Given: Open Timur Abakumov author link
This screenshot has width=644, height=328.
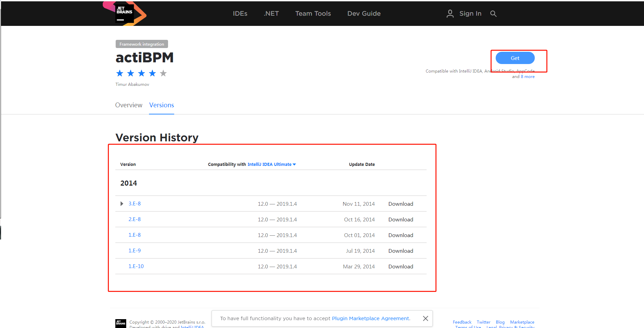Looking at the screenshot, I should (132, 84).
